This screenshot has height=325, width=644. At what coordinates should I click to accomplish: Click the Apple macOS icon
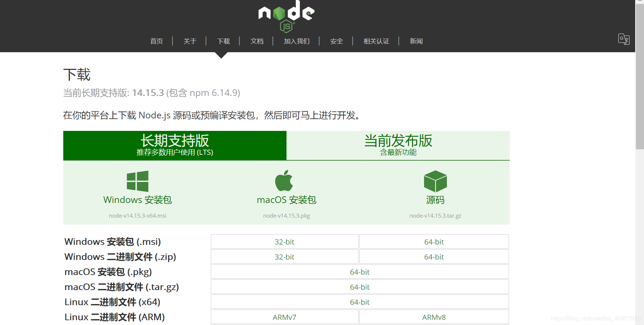click(x=284, y=181)
